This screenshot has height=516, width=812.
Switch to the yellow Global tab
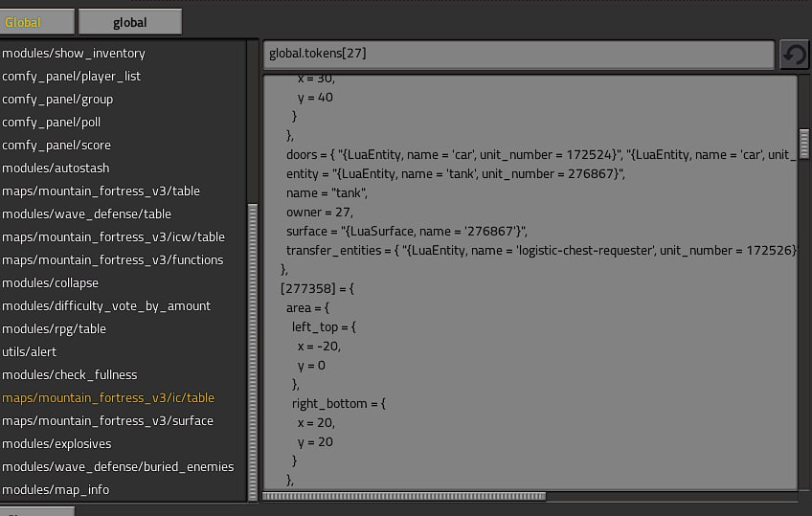pos(36,22)
